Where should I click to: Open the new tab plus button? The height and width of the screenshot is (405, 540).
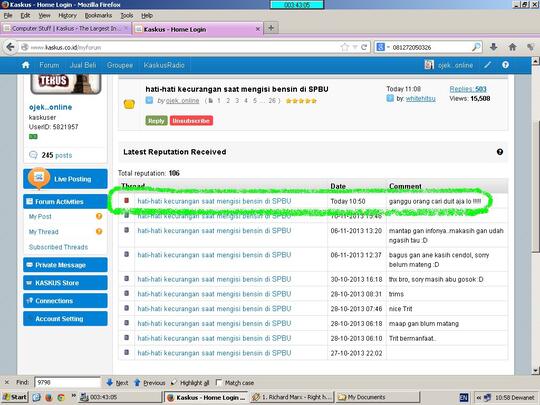click(271, 28)
